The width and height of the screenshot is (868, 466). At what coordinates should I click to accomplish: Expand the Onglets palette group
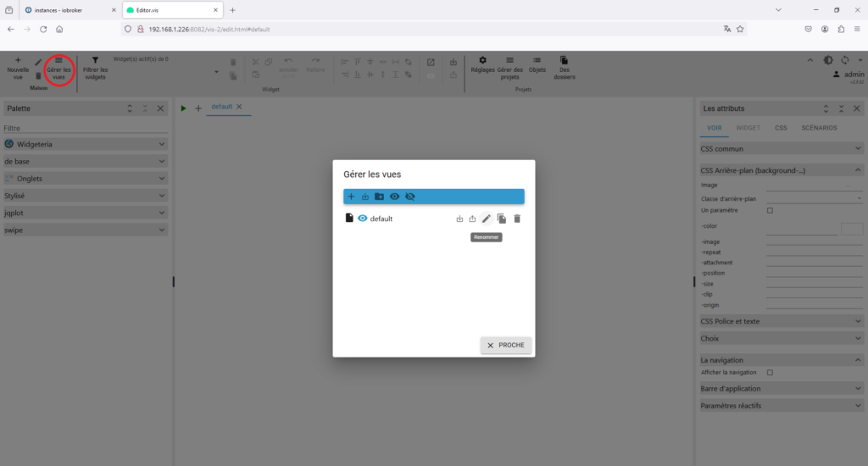(x=86, y=178)
